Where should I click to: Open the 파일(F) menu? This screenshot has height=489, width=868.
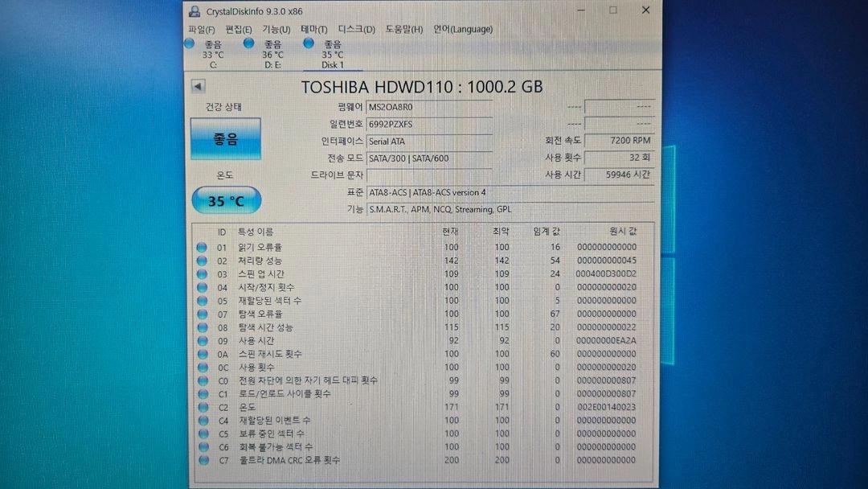point(202,29)
